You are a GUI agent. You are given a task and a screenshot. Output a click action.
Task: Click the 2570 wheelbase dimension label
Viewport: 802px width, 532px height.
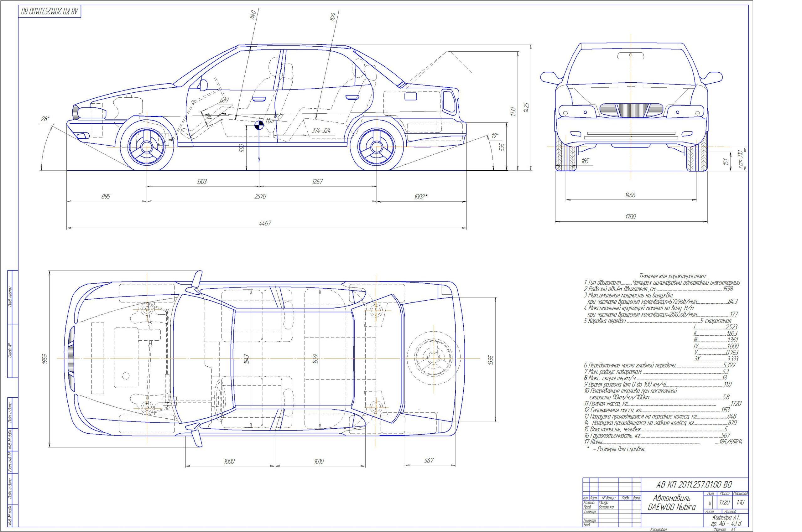tap(260, 197)
